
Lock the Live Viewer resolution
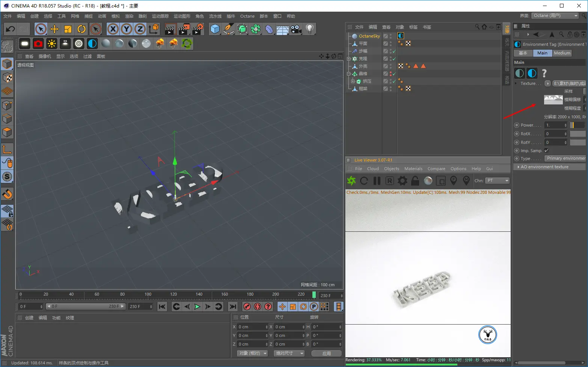click(x=415, y=181)
